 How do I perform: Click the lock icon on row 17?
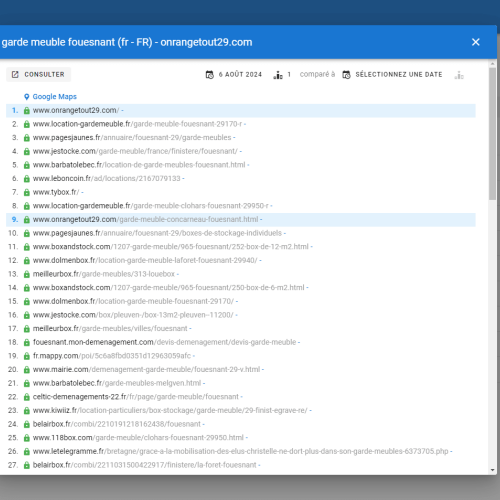27,329
